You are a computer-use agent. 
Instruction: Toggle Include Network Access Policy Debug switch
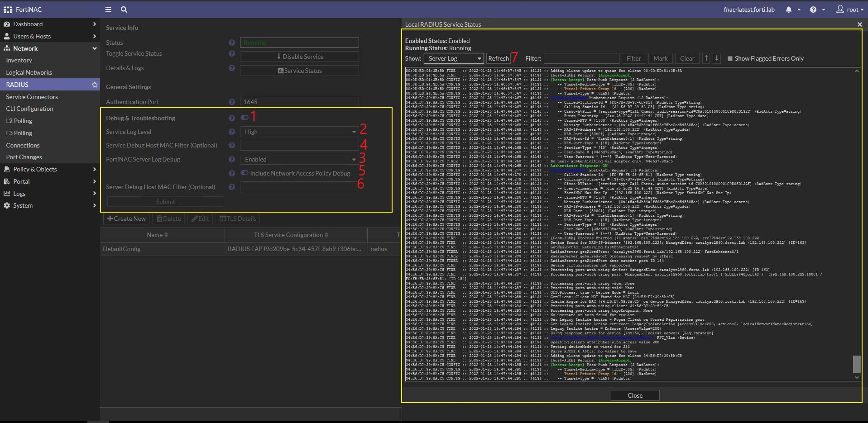(x=245, y=173)
